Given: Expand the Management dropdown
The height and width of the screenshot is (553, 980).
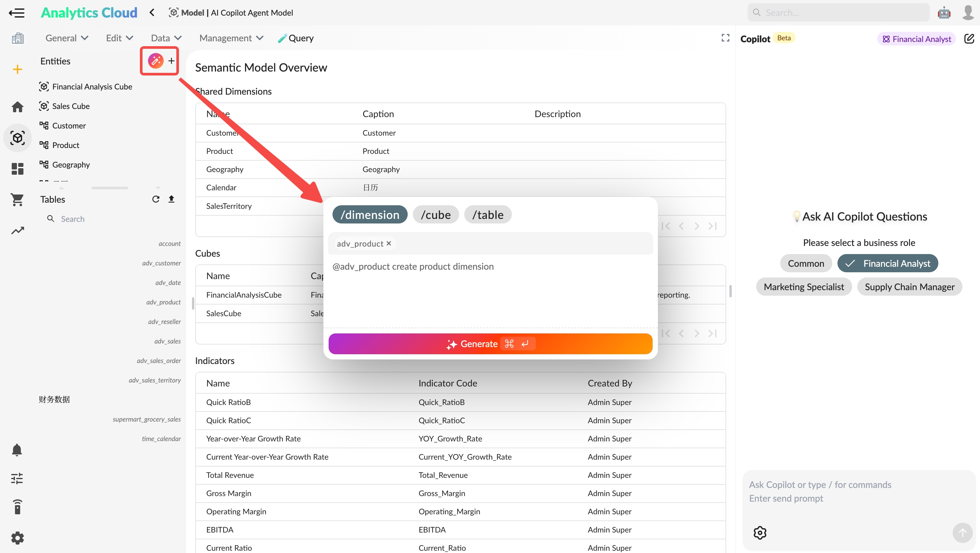Looking at the screenshot, I should 231,38.
